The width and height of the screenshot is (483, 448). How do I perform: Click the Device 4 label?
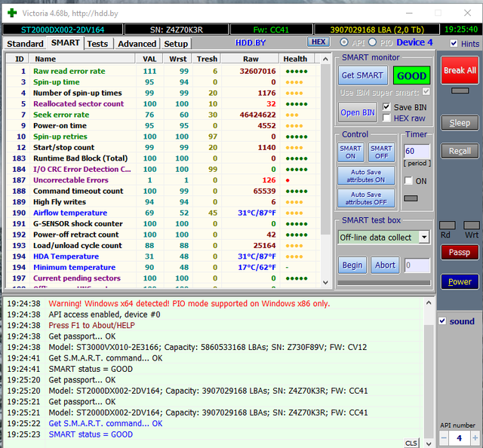[414, 42]
